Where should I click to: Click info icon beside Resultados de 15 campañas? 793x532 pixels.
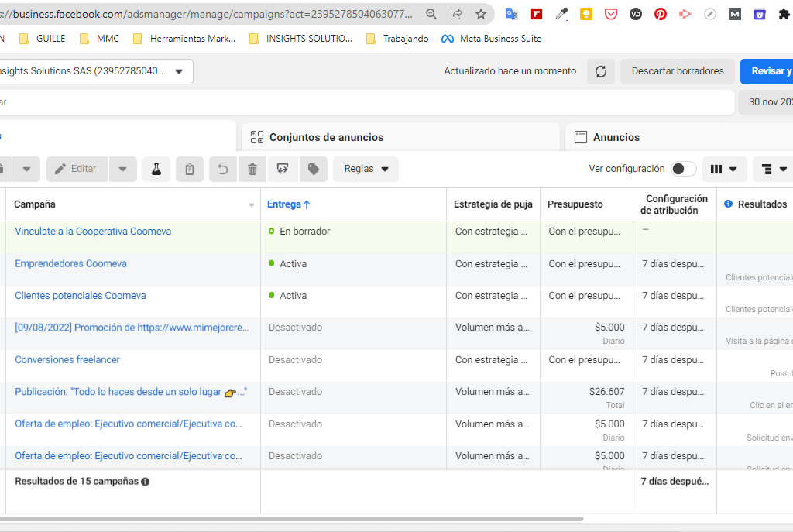(x=145, y=482)
